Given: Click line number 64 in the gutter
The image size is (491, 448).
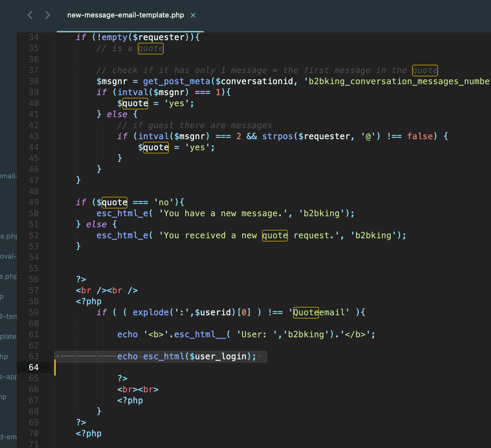Looking at the screenshot, I should tap(34, 367).
